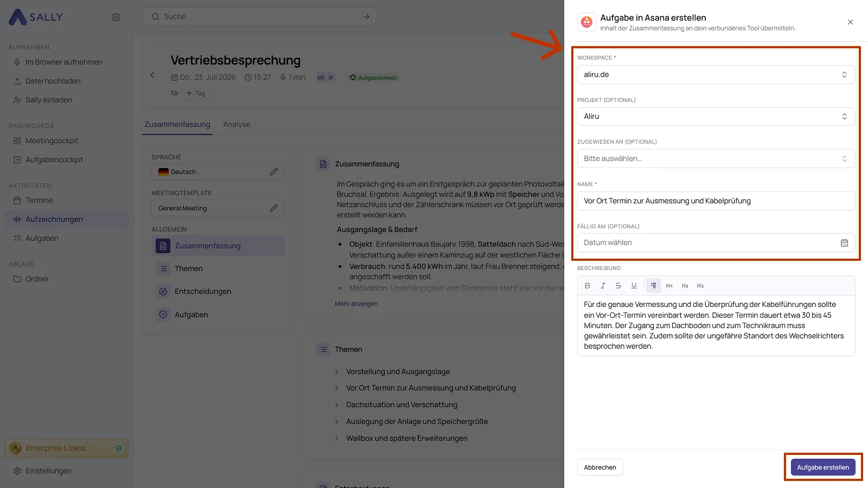Screen dimensions: 868x488
Task: Click the Aufgezeichnet status badge
Action: 373,78
